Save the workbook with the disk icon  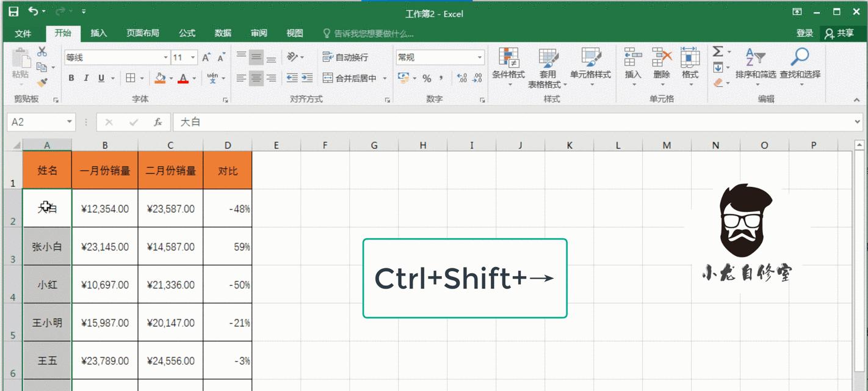[x=13, y=12]
